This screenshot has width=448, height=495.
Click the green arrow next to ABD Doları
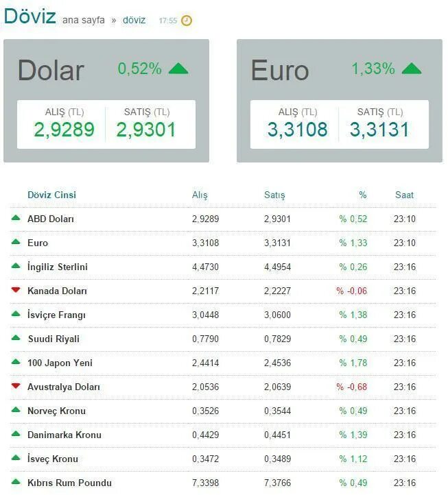pos(16,218)
